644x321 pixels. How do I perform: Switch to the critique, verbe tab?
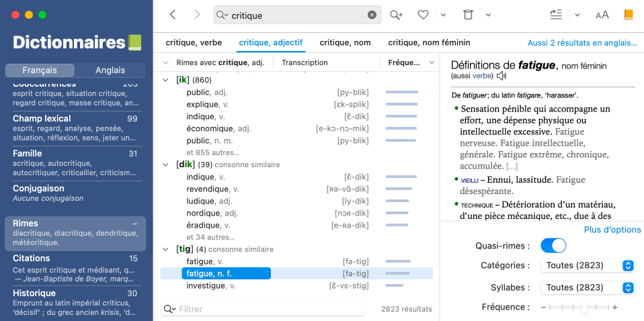pos(194,42)
